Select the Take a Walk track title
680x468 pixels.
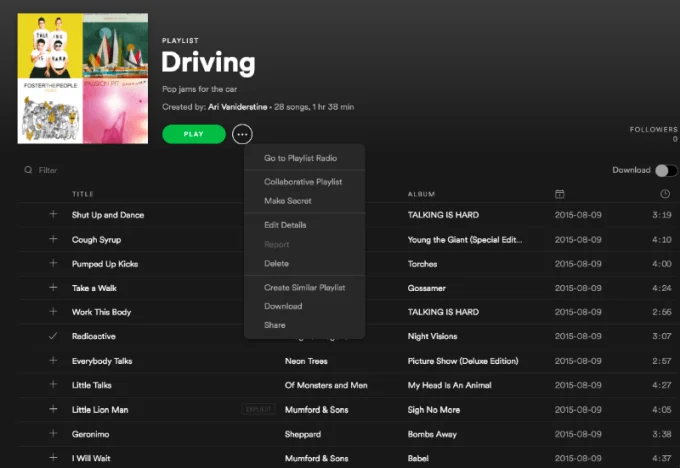click(x=94, y=288)
